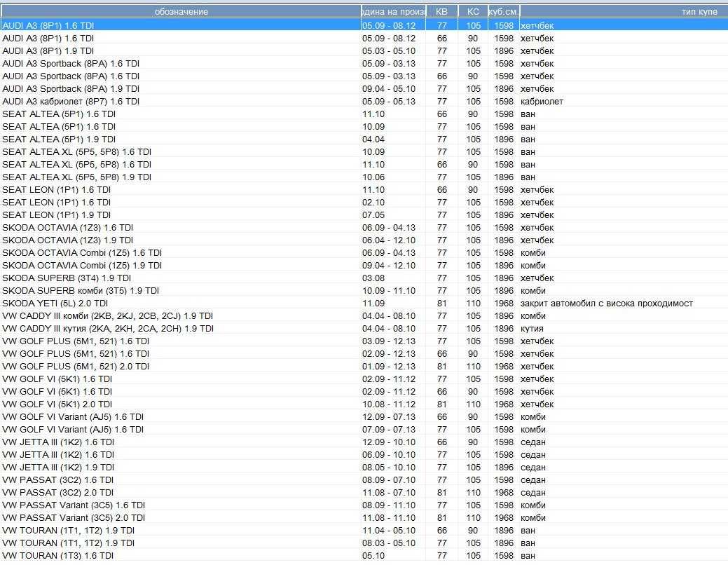Select the AUDI A3 (8P1) 1.9 TDI row
Screen dimensions: 728x565
364,51
